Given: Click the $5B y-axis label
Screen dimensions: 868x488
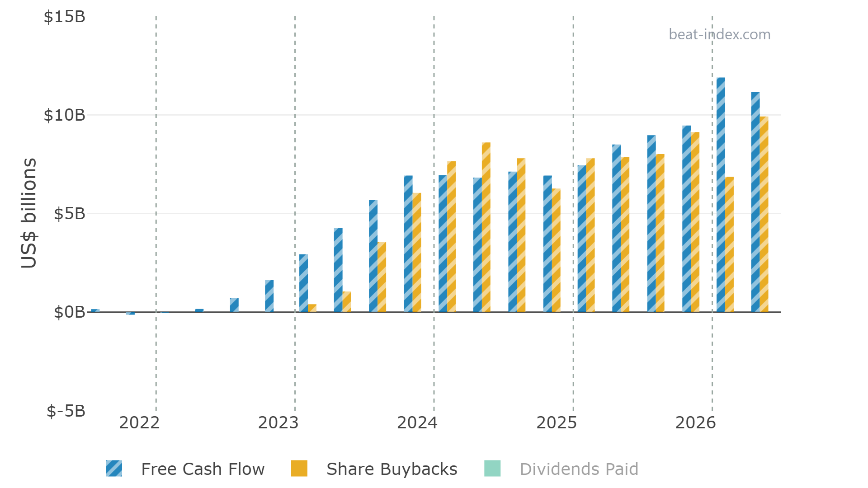Looking at the screenshot, I should pyautogui.click(x=69, y=214).
